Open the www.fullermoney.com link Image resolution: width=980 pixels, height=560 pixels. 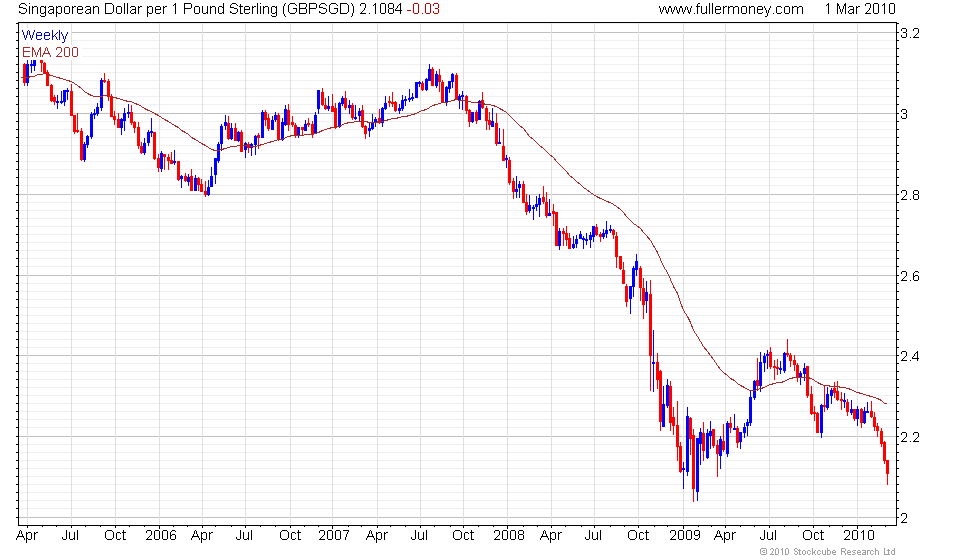(x=731, y=9)
